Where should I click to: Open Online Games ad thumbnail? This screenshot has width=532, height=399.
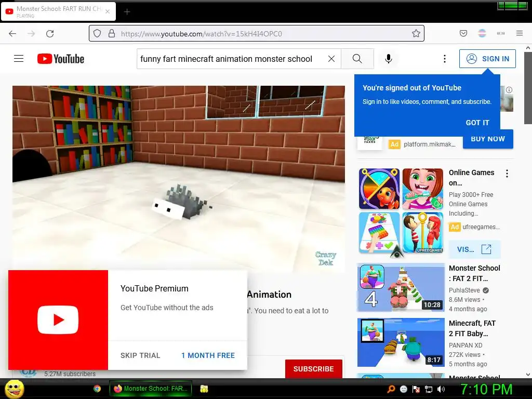(x=401, y=211)
